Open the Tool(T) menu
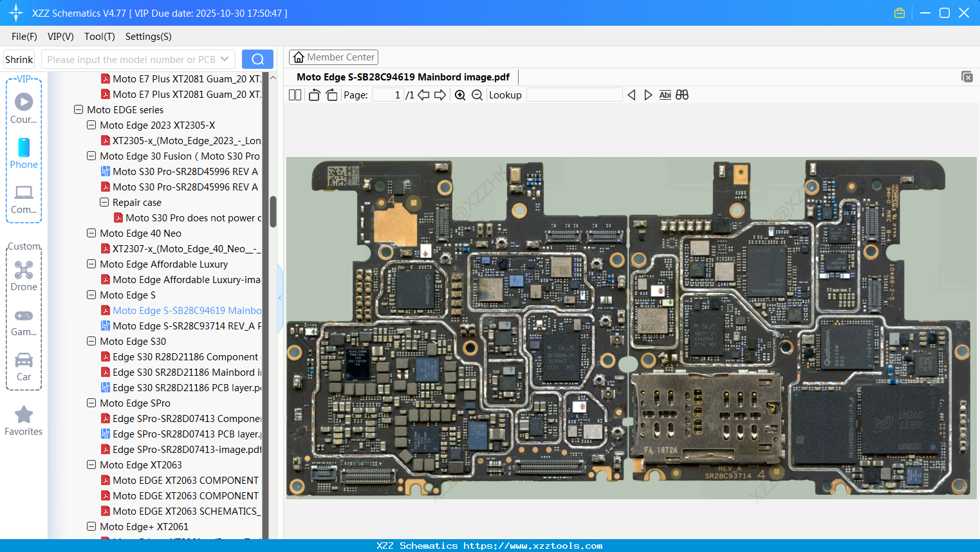 pos(99,37)
